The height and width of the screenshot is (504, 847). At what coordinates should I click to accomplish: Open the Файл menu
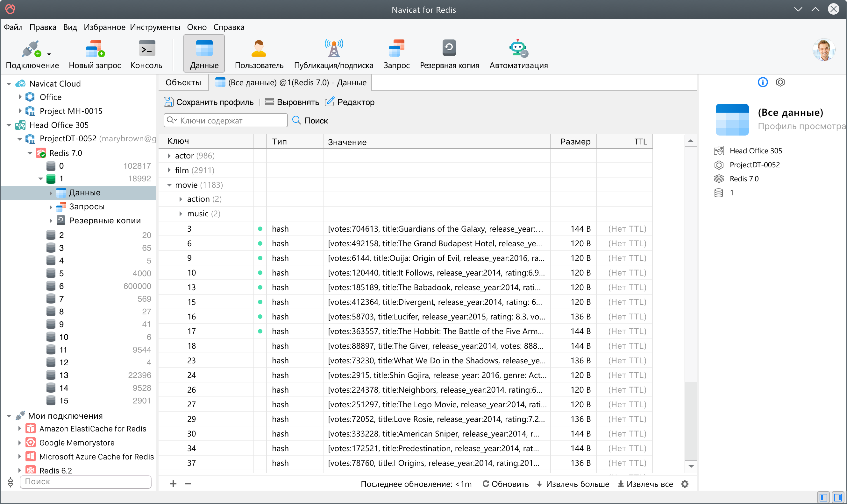[x=13, y=27]
